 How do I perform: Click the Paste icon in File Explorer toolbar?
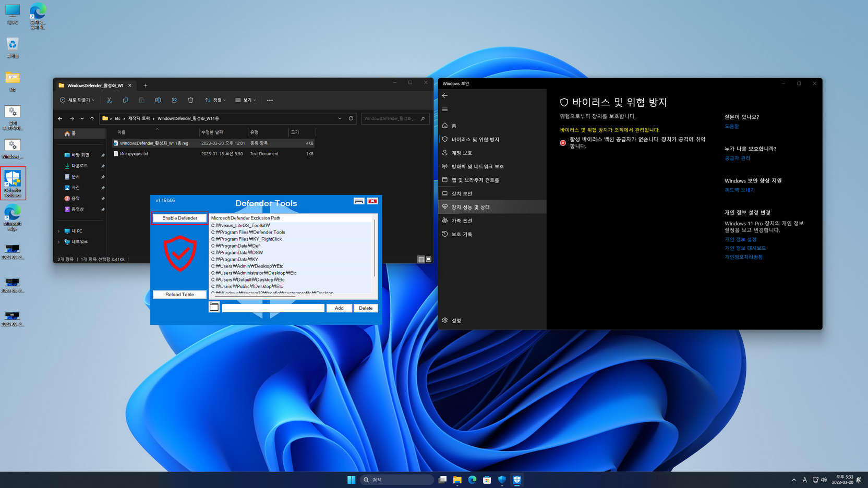click(141, 100)
